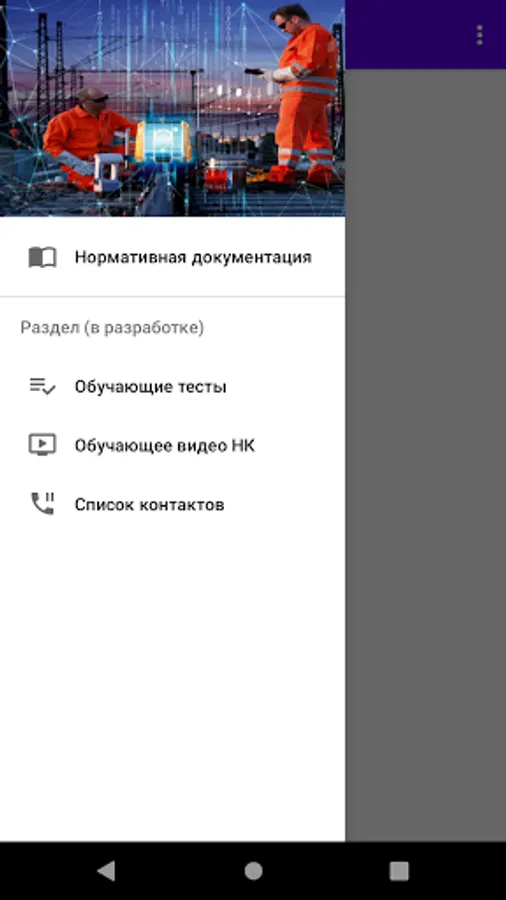Click the phone handset icon for Список контактов
This screenshot has height=900, width=506.
(x=42, y=504)
